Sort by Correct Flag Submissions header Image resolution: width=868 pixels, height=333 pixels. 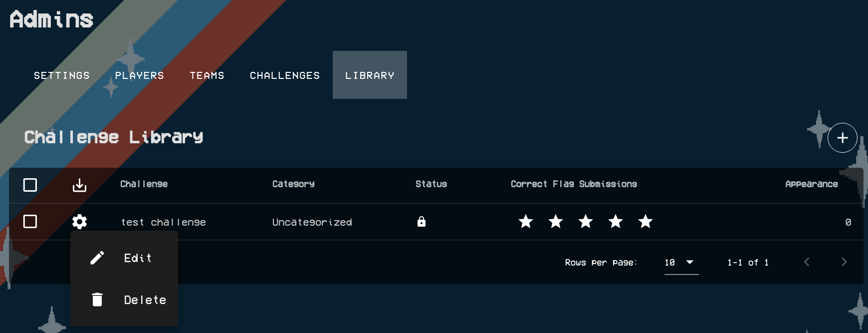pyautogui.click(x=574, y=184)
